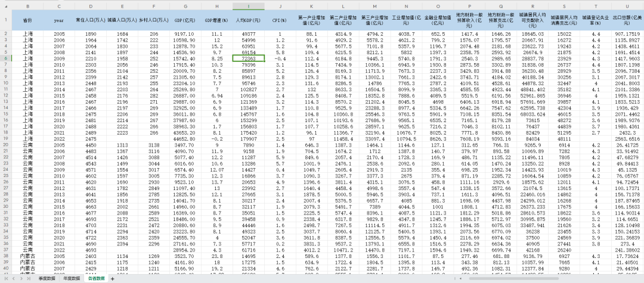Click the 第三产业增加值 header cell
Viewport: 644px width, 283px height.
coord(374,20)
